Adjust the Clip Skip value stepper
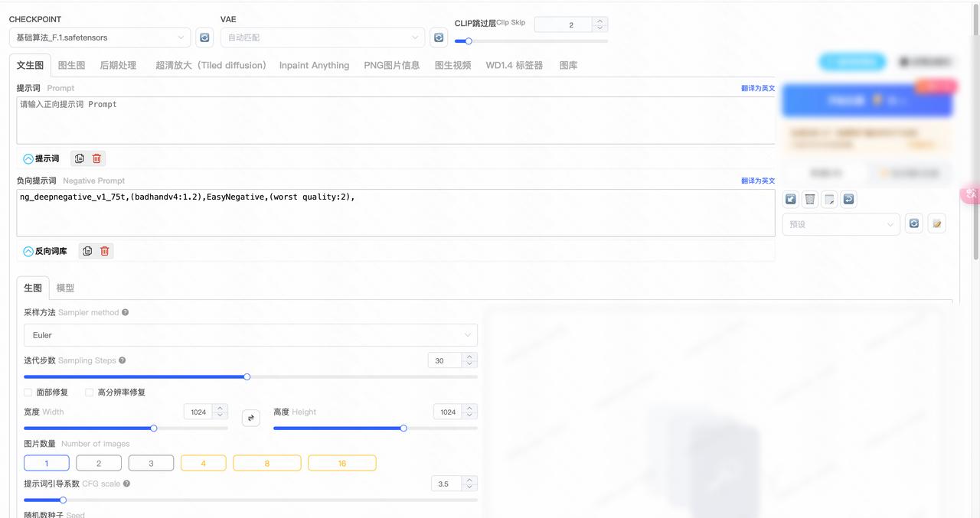The width and height of the screenshot is (980, 518). [x=601, y=24]
